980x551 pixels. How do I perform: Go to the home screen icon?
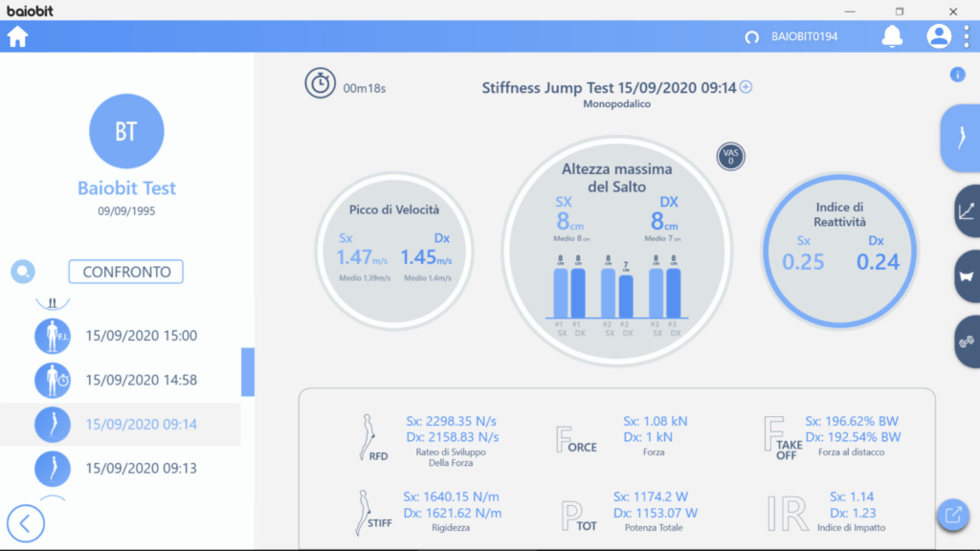pyautogui.click(x=17, y=37)
